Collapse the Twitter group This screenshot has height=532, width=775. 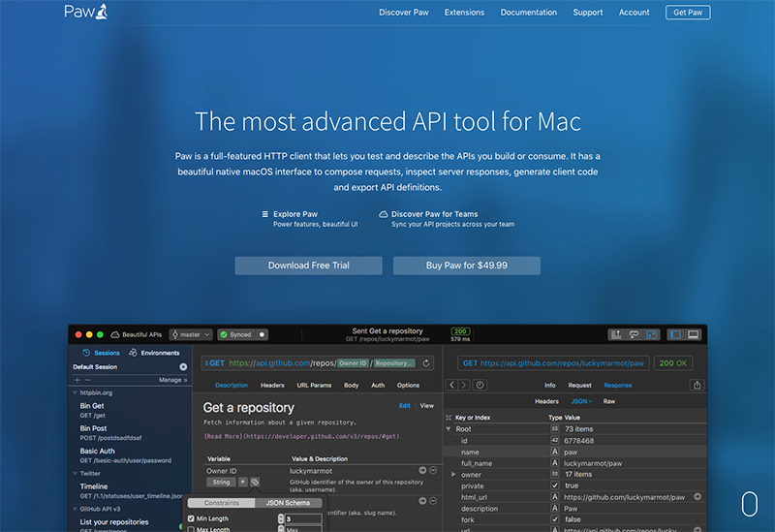pyautogui.click(x=76, y=474)
